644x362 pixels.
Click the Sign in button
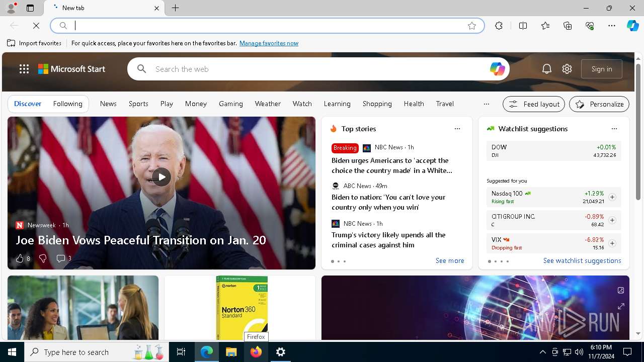[602, 69]
